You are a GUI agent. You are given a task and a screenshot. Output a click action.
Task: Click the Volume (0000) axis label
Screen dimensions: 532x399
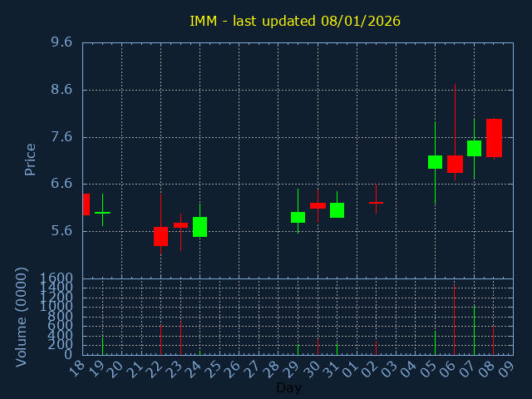pos(22,317)
